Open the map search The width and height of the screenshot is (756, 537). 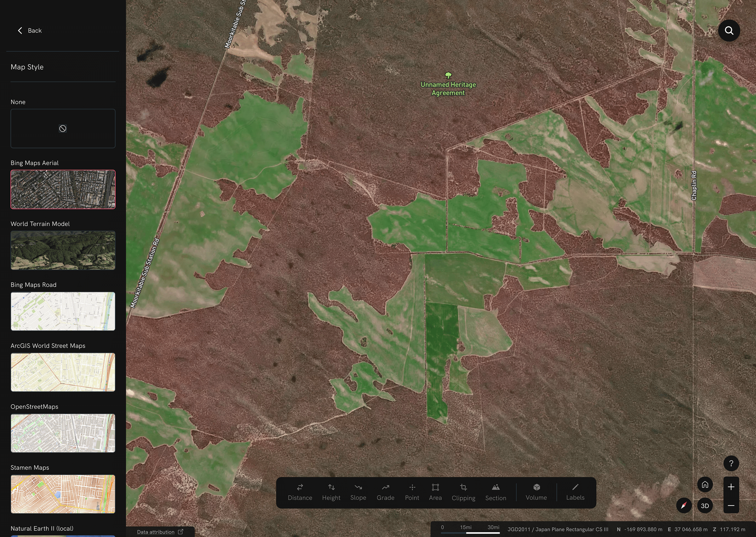(729, 31)
